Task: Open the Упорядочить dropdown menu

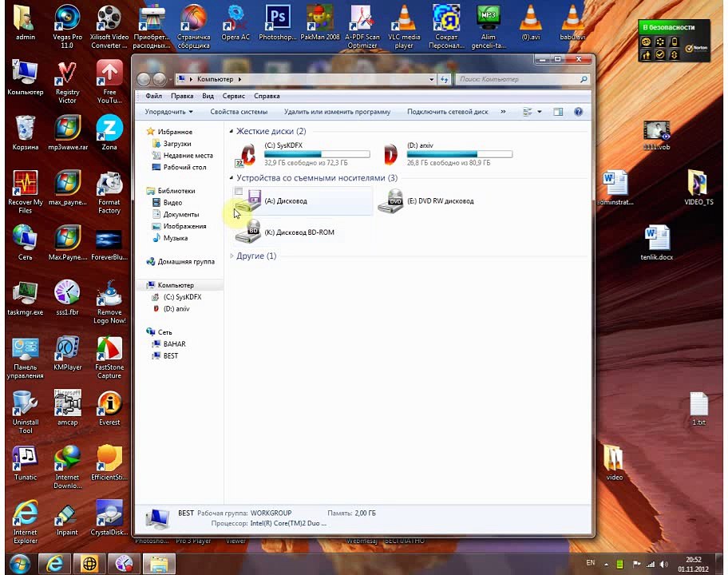Action: 168,112
